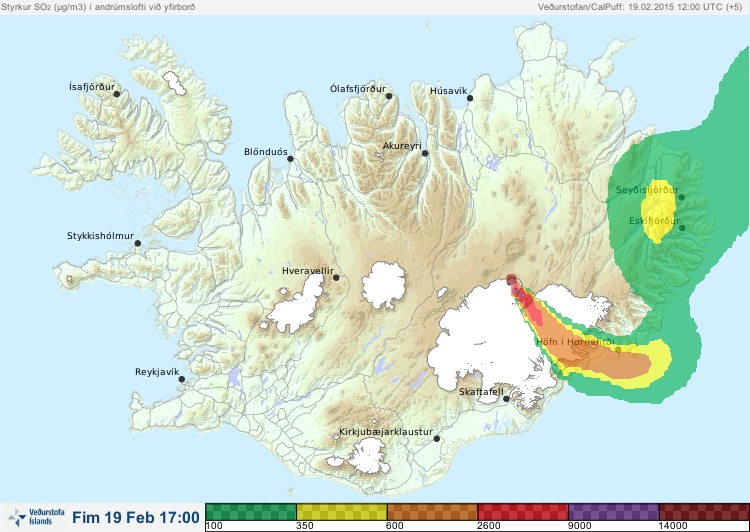Click the Reykjavík label text
750x532 pixels.
click(x=157, y=372)
